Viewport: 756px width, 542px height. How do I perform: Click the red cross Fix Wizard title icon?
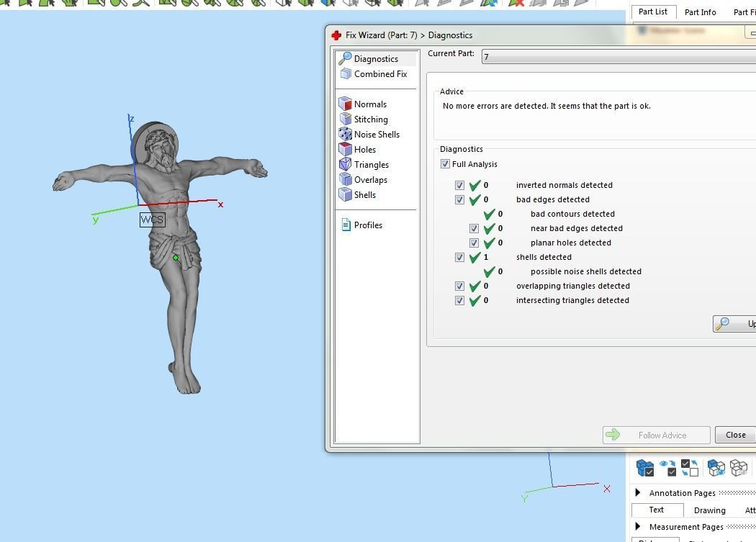(x=336, y=35)
